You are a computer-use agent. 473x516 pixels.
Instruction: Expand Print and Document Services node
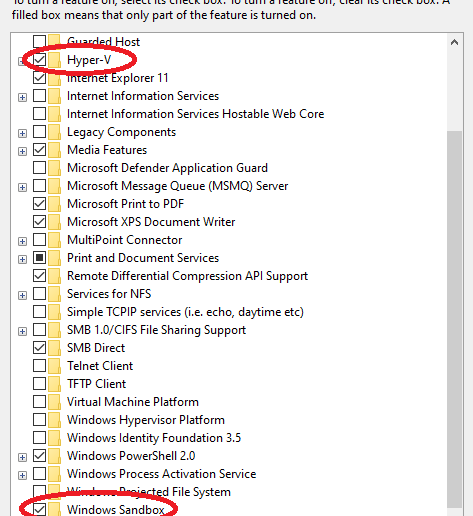22,259
